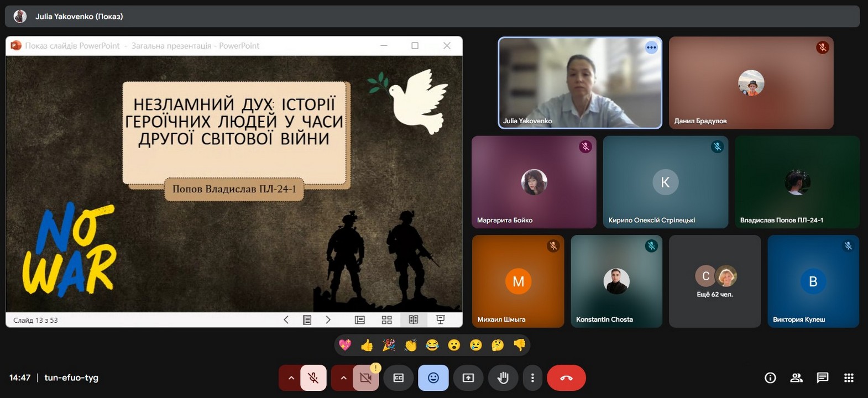This screenshot has width=868, height=398.
Task: Open options on Julia Yakovenko's video tile
Action: click(651, 48)
